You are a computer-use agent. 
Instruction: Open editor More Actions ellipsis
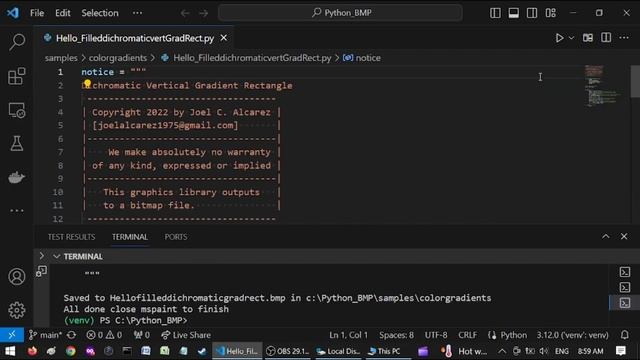tap(624, 38)
